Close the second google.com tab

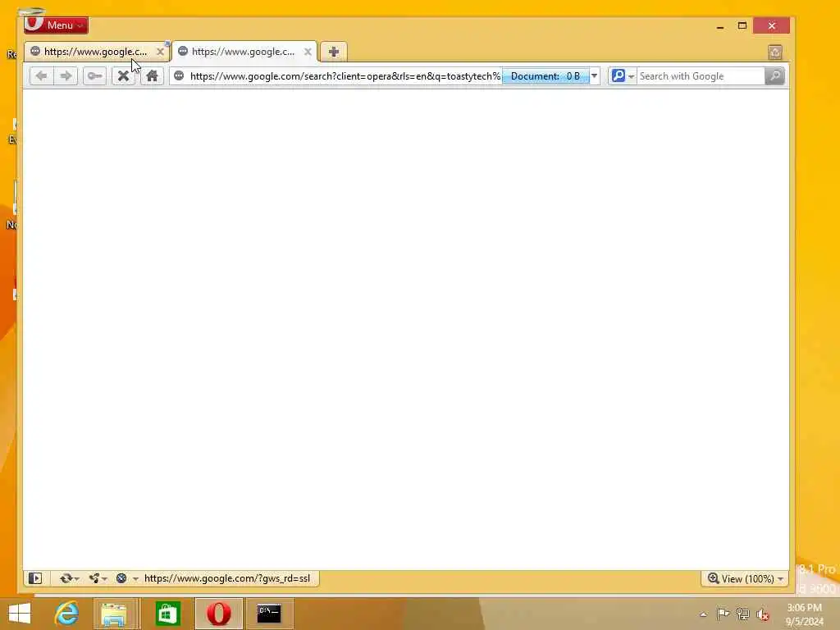pos(308,52)
